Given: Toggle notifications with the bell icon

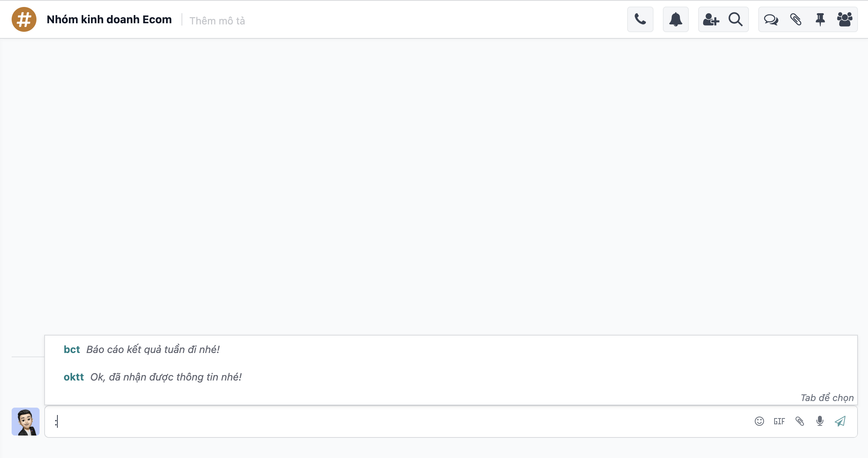Looking at the screenshot, I should tap(676, 19).
